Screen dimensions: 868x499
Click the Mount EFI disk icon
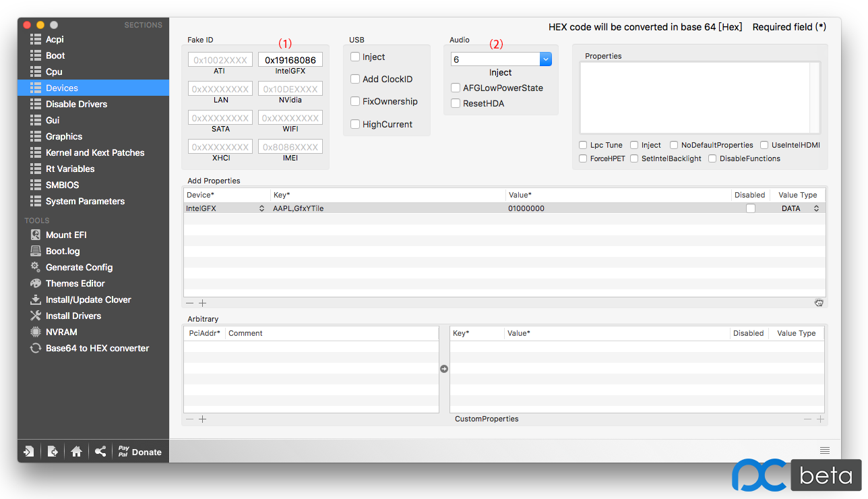coord(36,235)
